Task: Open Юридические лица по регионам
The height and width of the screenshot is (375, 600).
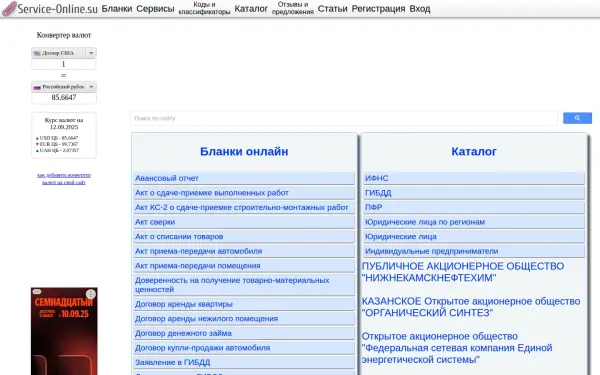Action: pyautogui.click(x=474, y=222)
